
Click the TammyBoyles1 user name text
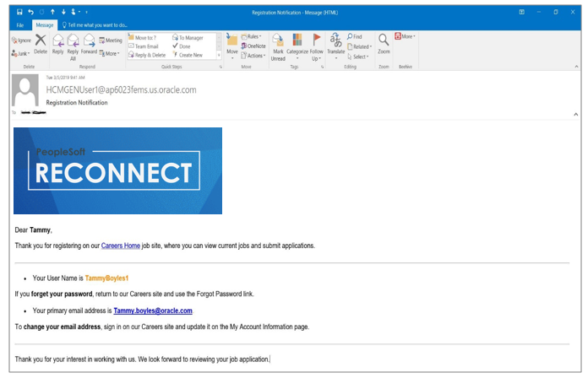(x=106, y=278)
